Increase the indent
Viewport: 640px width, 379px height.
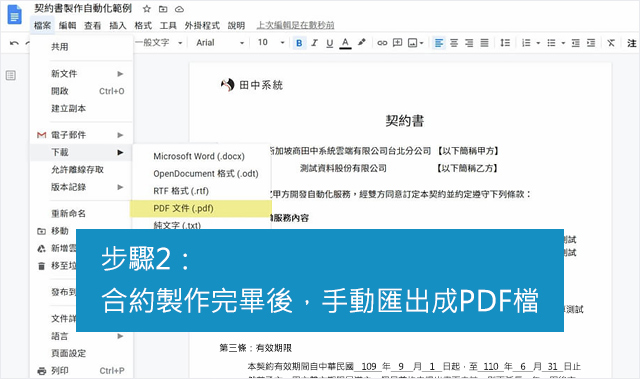[x=591, y=43]
